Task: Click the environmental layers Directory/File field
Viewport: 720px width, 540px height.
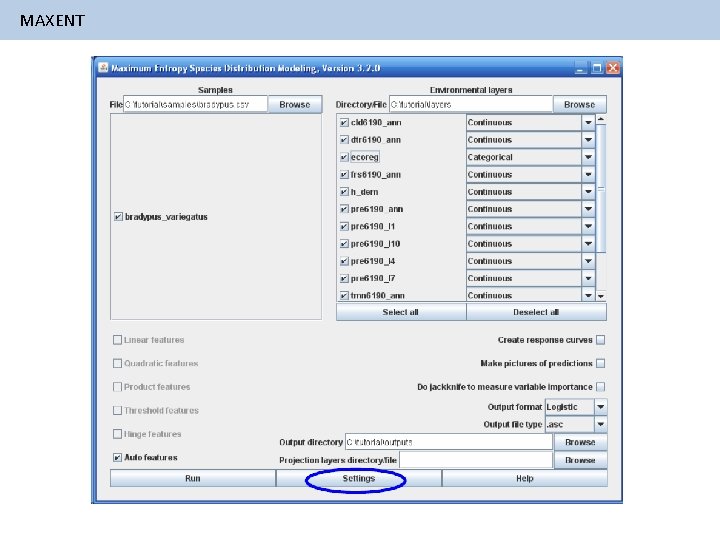Action: point(471,104)
